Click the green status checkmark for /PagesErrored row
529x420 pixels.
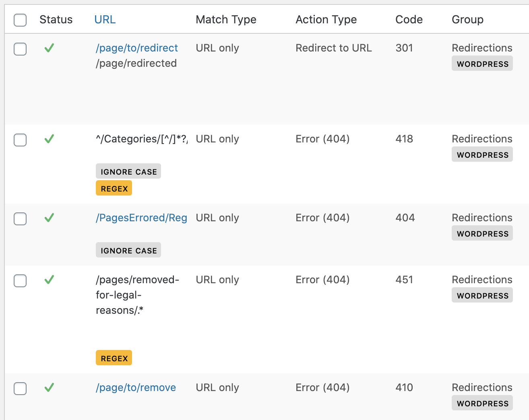click(49, 218)
